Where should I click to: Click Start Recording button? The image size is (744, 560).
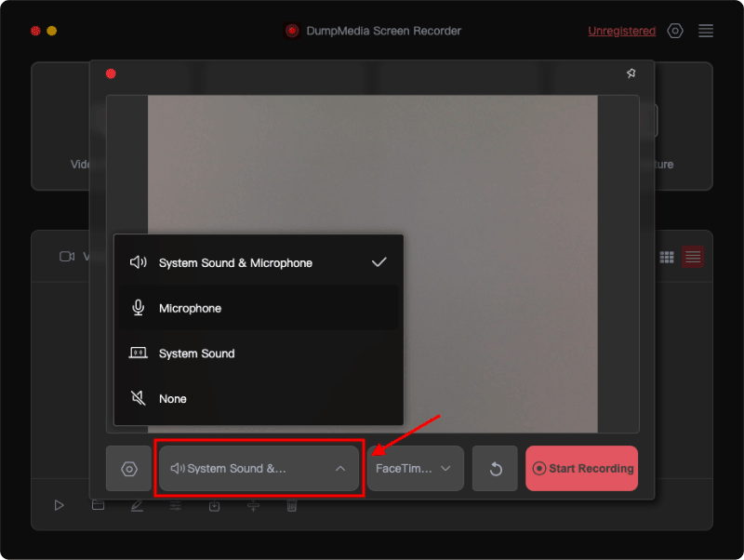582,469
